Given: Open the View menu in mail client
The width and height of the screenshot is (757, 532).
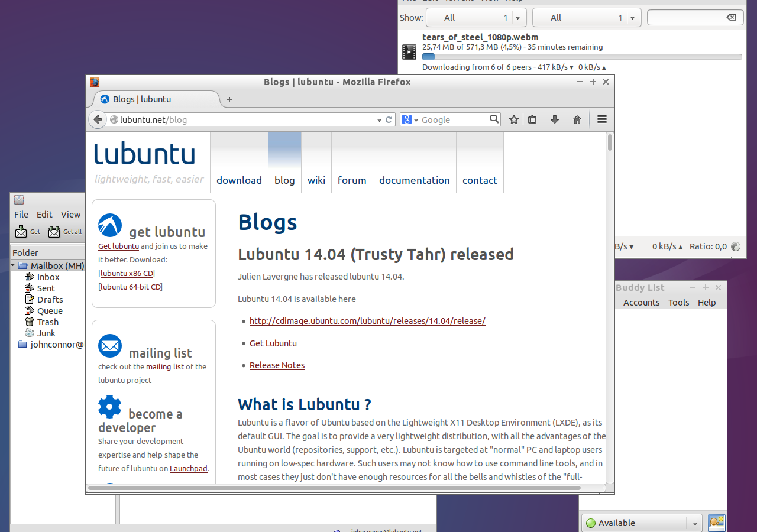Looking at the screenshot, I should pyautogui.click(x=70, y=215).
